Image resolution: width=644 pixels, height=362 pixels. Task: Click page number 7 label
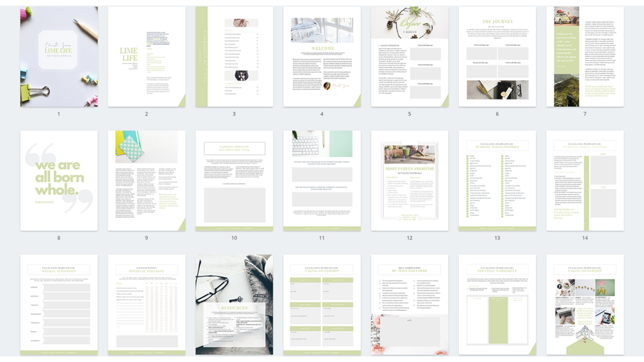(x=585, y=113)
